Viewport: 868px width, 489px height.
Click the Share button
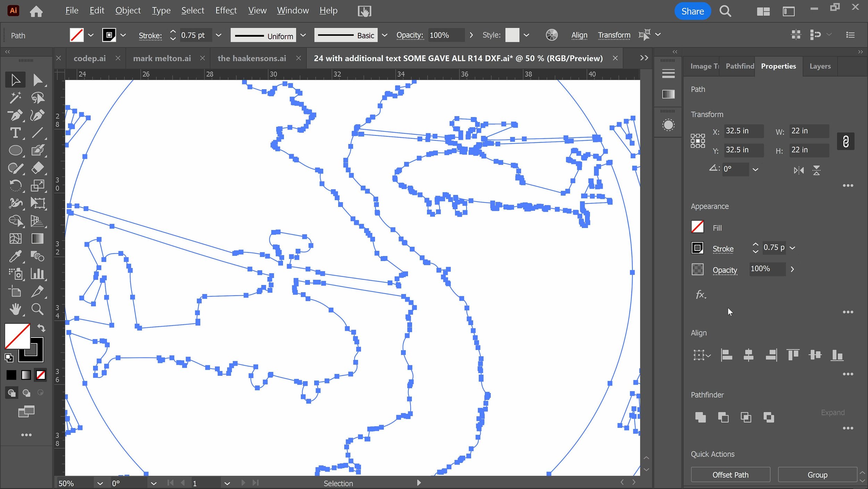point(692,11)
